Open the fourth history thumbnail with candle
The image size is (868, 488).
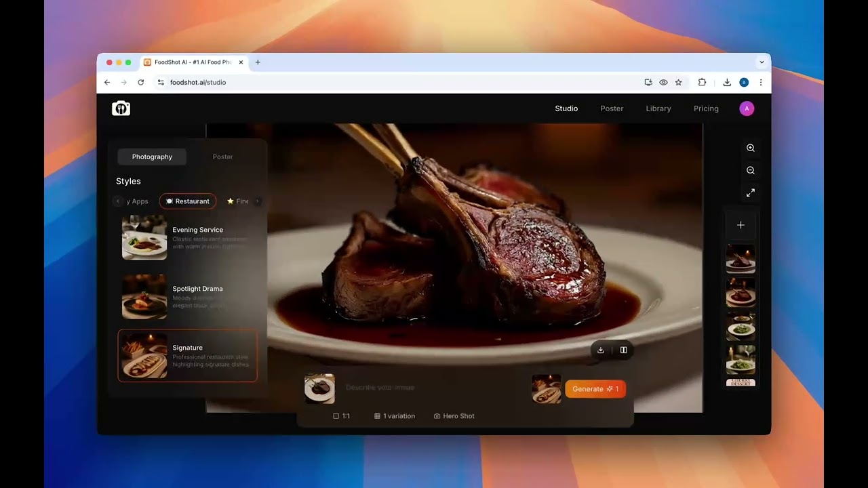pyautogui.click(x=741, y=359)
